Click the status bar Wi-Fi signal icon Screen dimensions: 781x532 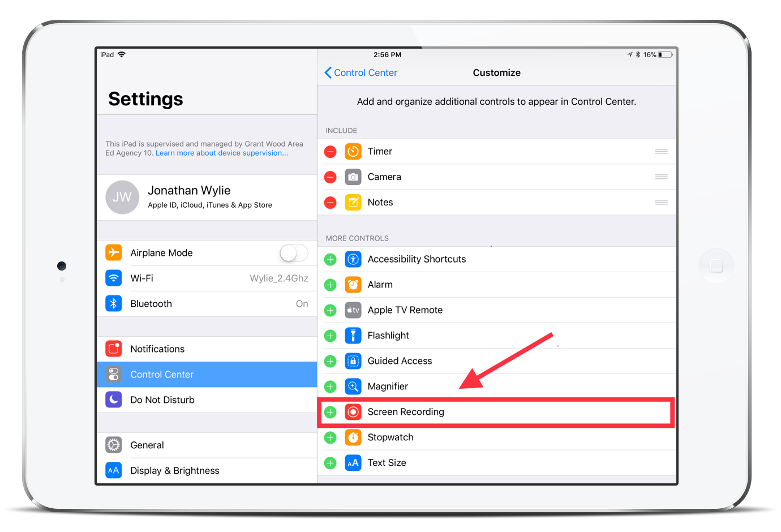[122, 54]
